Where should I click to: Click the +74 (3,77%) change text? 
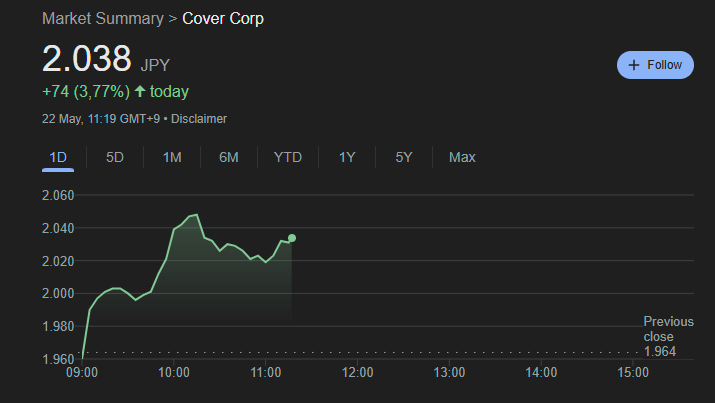[86, 92]
